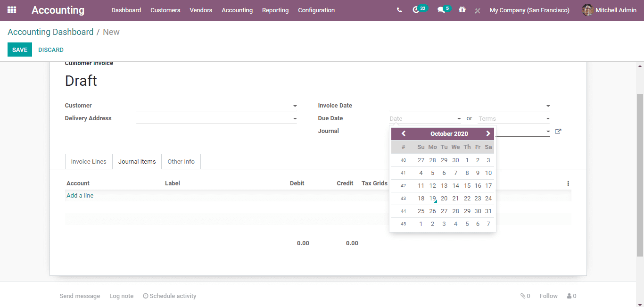This screenshot has width=644, height=307.
Task: Click Accounting Dashboard breadcrumb link
Action: (50, 32)
